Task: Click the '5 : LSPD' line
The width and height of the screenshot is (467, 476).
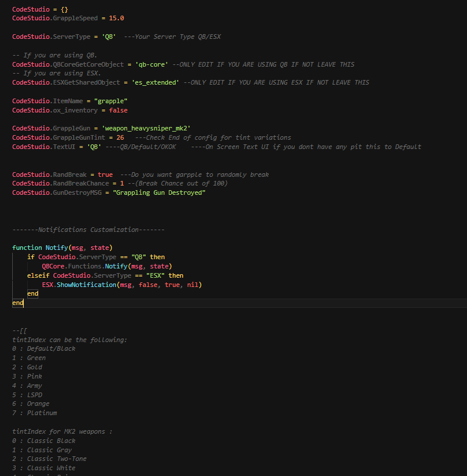Action: [27, 395]
